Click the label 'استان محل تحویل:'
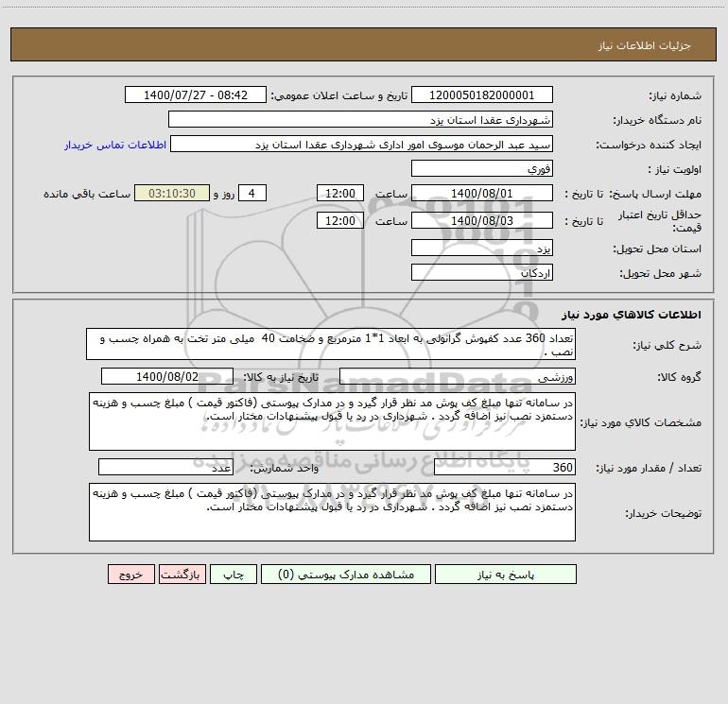This screenshot has width=728, height=704. point(657,249)
